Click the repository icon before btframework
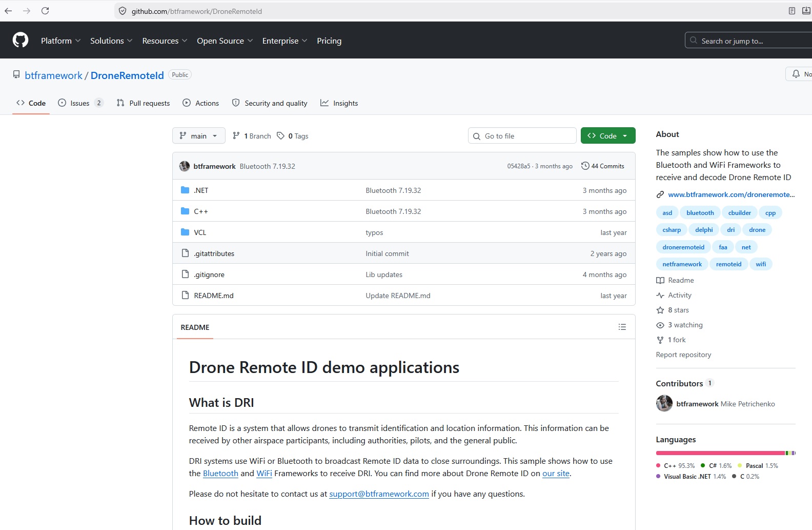Screen dimensions: 812x530 pos(16,75)
